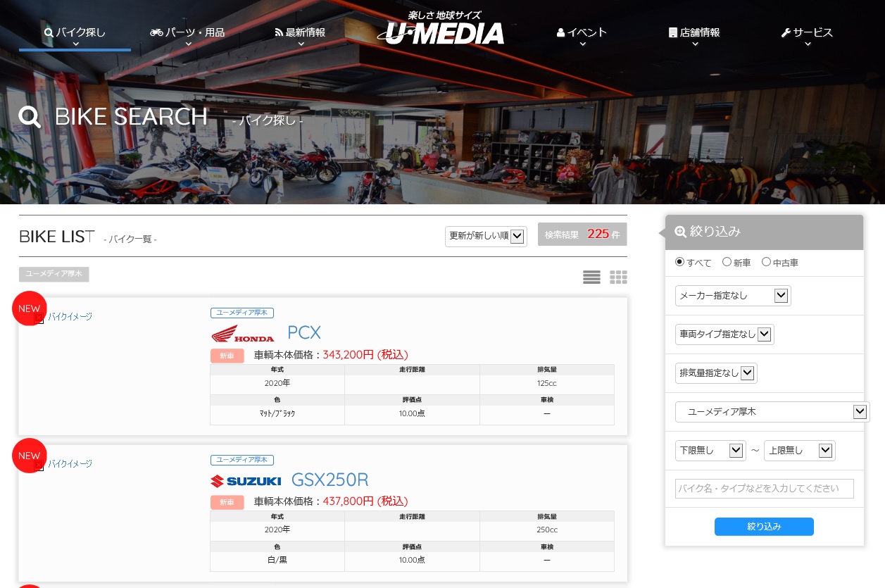
Task: Open the 上限無し price dropdown
Action: coord(800,451)
